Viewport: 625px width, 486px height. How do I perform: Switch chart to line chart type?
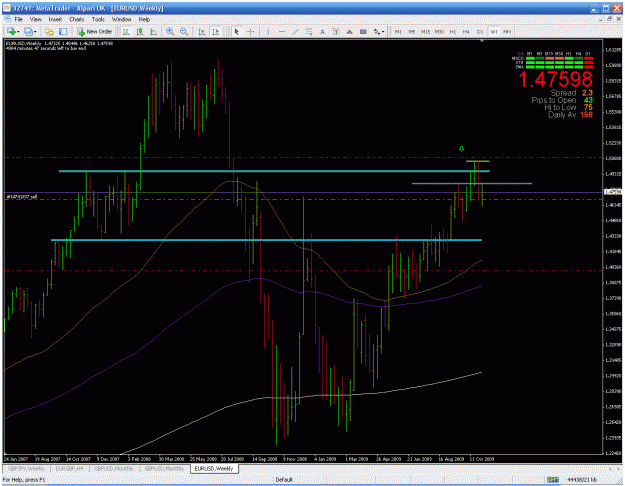tap(153, 31)
